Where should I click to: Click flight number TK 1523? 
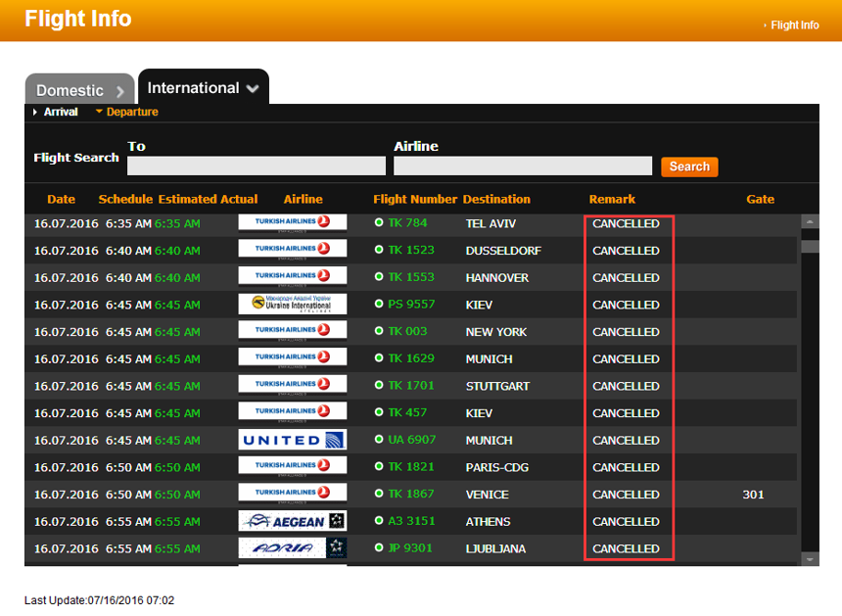coord(410,250)
